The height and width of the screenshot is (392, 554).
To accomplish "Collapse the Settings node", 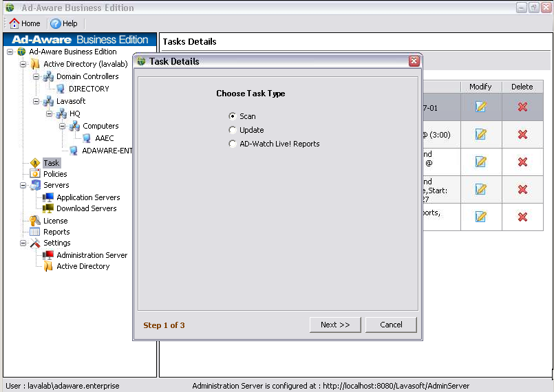I will tap(23, 243).
